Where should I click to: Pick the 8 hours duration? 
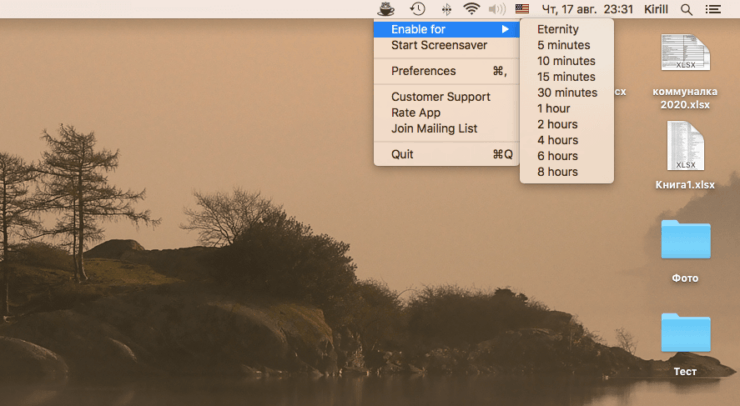click(557, 172)
